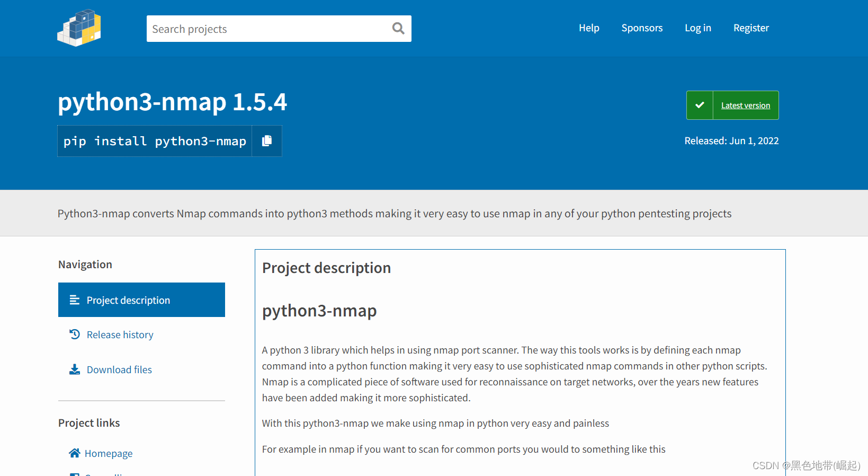Focus the Search projects field
Screen dimensions: 868x476
(x=279, y=29)
